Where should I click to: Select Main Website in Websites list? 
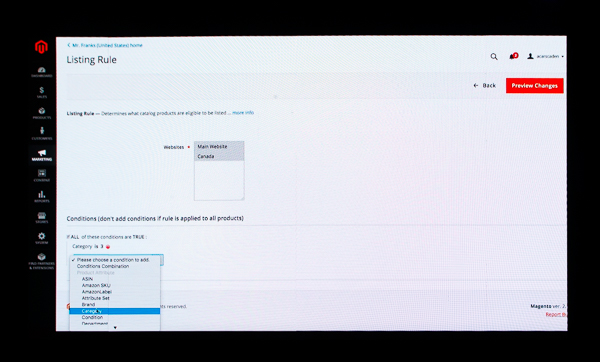[x=219, y=147]
